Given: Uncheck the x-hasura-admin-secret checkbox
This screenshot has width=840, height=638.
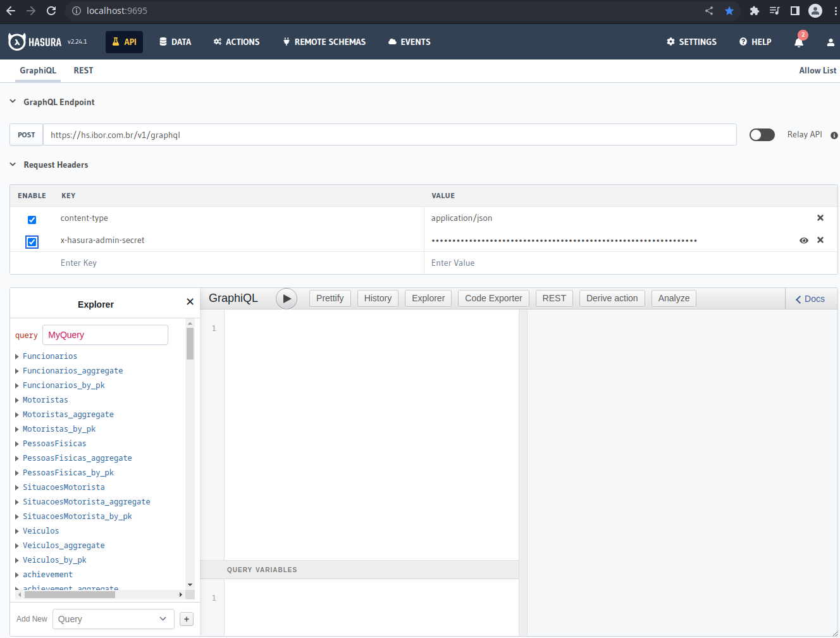Looking at the screenshot, I should [x=32, y=242].
